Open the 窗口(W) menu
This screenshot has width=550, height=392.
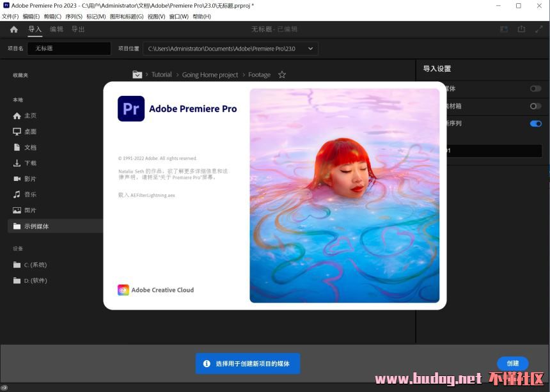click(x=179, y=17)
